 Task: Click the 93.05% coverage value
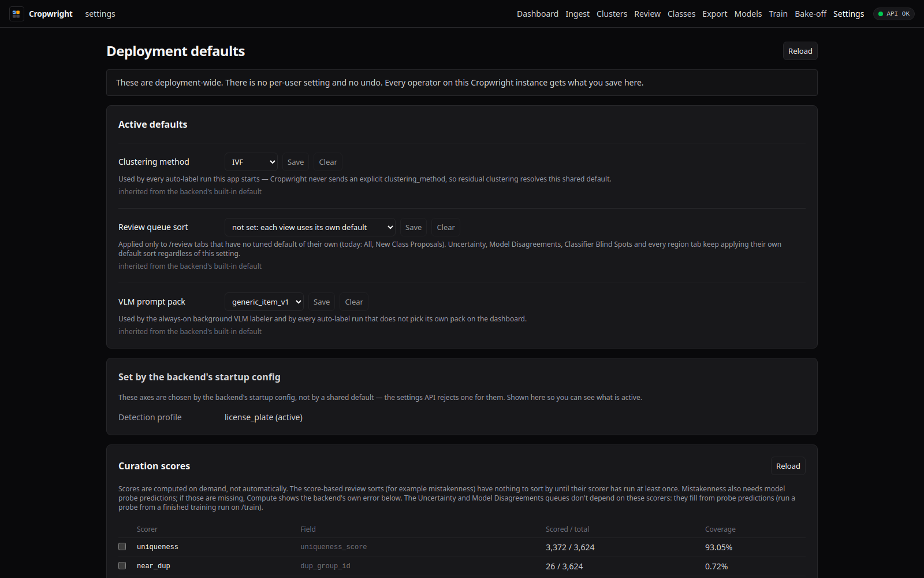[x=718, y=547]
